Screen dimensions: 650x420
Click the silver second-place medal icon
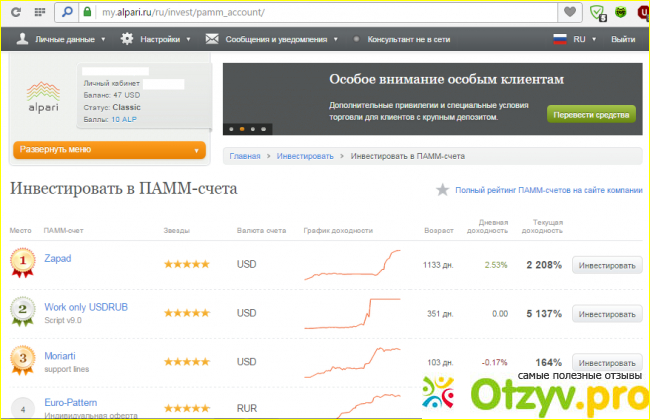click(x=22, y=312)
